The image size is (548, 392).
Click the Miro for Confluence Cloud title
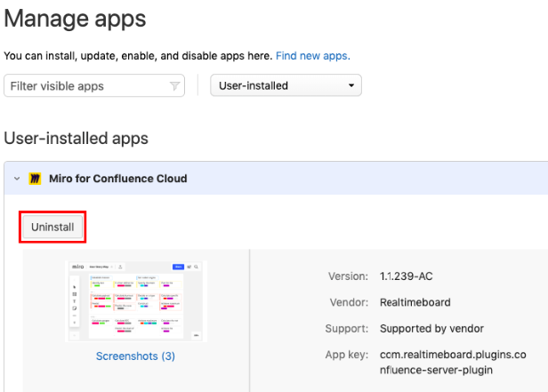click(x=118, y=179)
